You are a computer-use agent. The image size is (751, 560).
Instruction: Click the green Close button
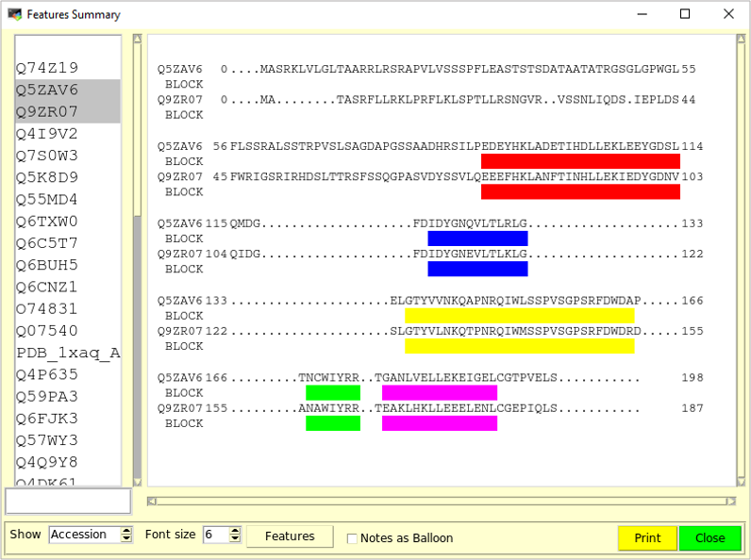coord(709,537)
